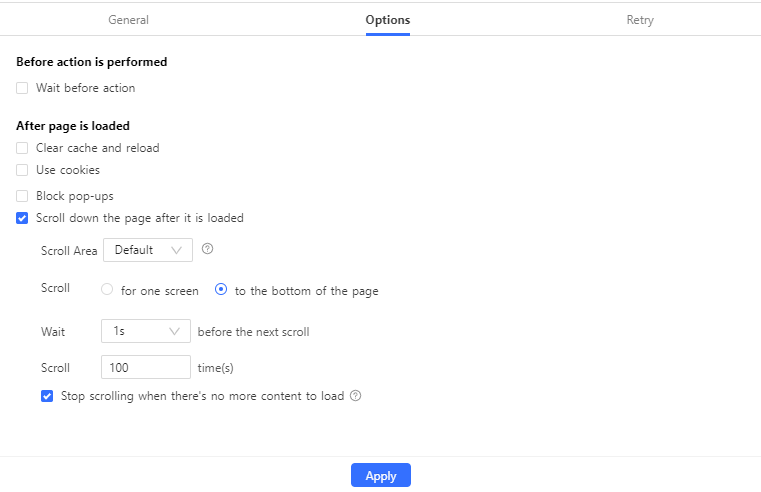Select 'to the bottom of the page' radio
This screenshot has height=492, width=761.
tap(221, 291)
